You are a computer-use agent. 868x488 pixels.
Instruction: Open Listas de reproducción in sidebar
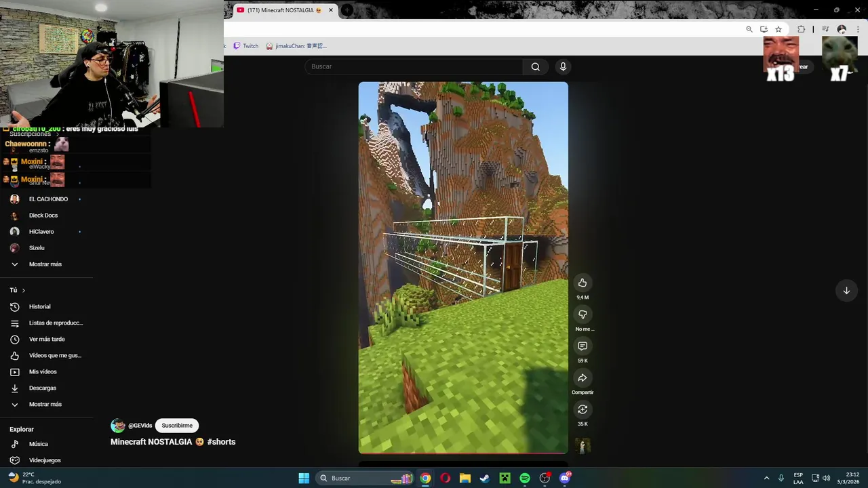[x=46, y=323]
